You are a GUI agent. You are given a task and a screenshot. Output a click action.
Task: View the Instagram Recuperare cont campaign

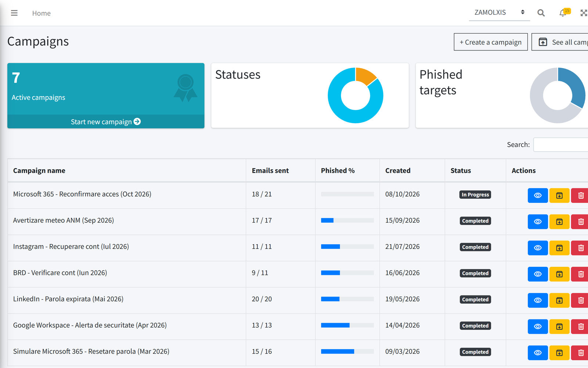tap(538, 248)
